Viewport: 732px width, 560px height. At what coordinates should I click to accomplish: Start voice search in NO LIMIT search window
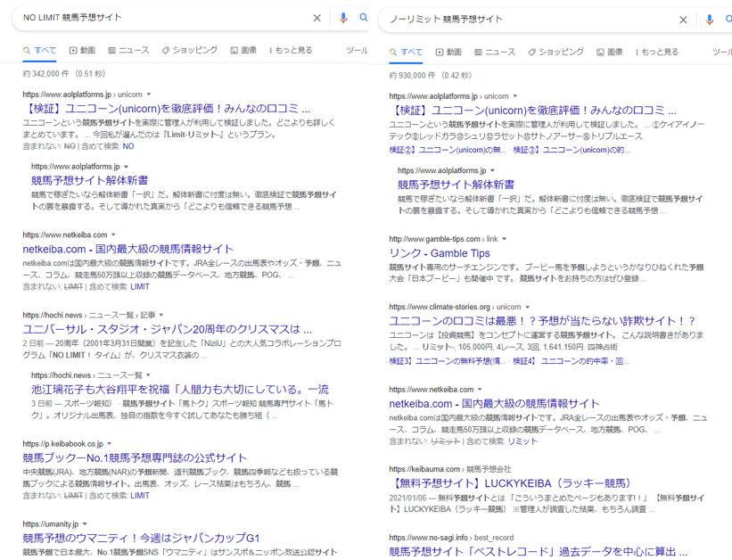[x=343, y=18]
